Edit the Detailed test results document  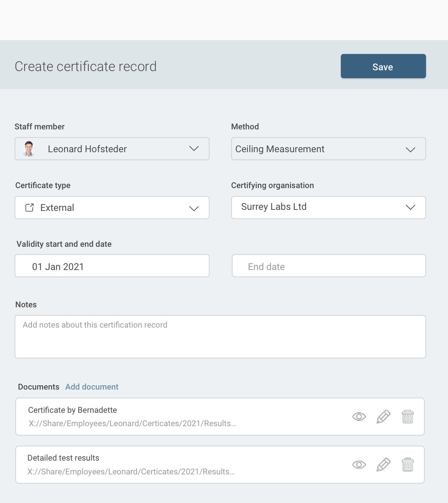[383, 465]
